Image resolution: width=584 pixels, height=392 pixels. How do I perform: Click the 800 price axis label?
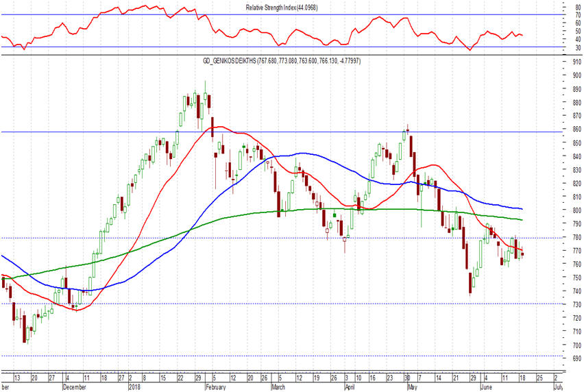(577, 210)
